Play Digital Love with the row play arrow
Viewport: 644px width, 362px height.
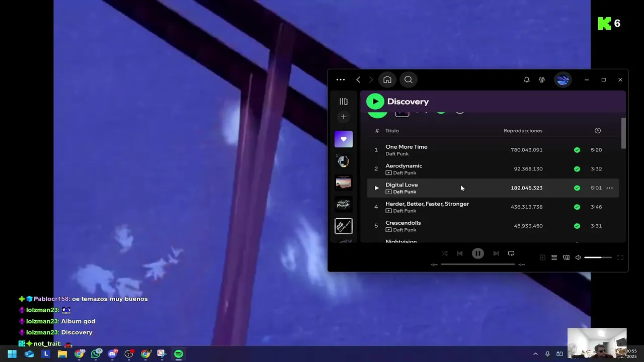click(x=376, y=188)
